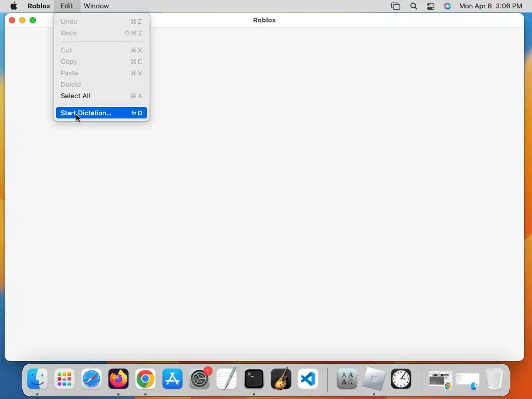Launch GarageBand from the Dock

281,379
